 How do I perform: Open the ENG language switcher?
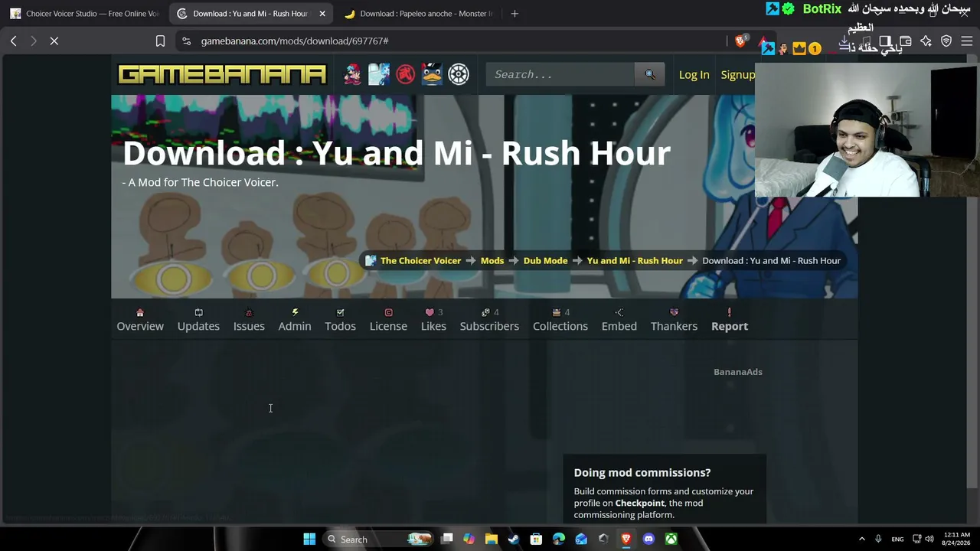click(x=897, y=539)
